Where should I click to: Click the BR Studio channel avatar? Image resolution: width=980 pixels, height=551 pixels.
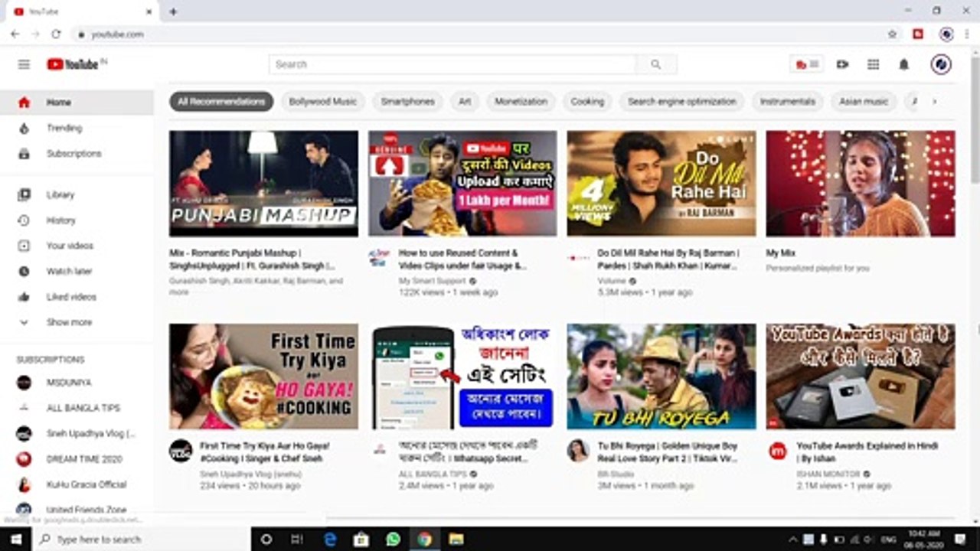coord(578,451)
